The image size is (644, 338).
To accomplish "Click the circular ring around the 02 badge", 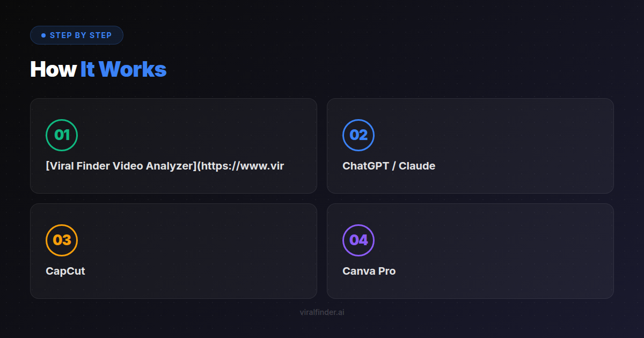I will coord(358,121).
